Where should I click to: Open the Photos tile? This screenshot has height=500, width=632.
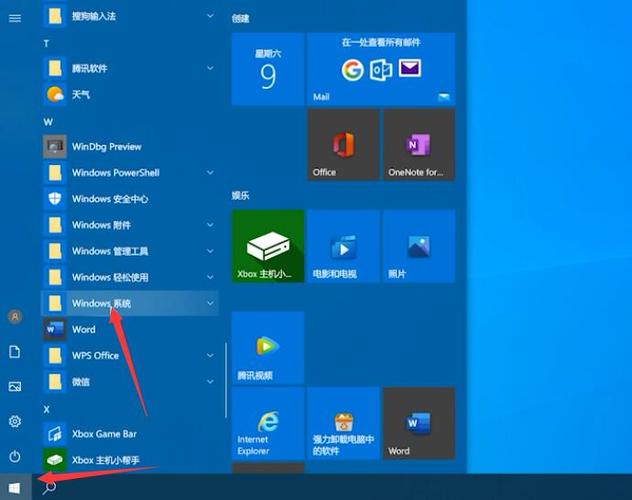pos(418,246)
